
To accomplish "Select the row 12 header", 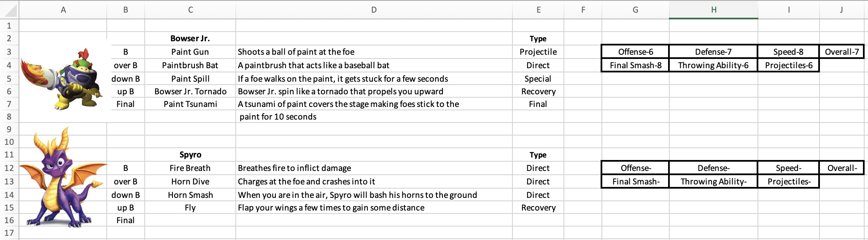I will [x=9, y=168].
